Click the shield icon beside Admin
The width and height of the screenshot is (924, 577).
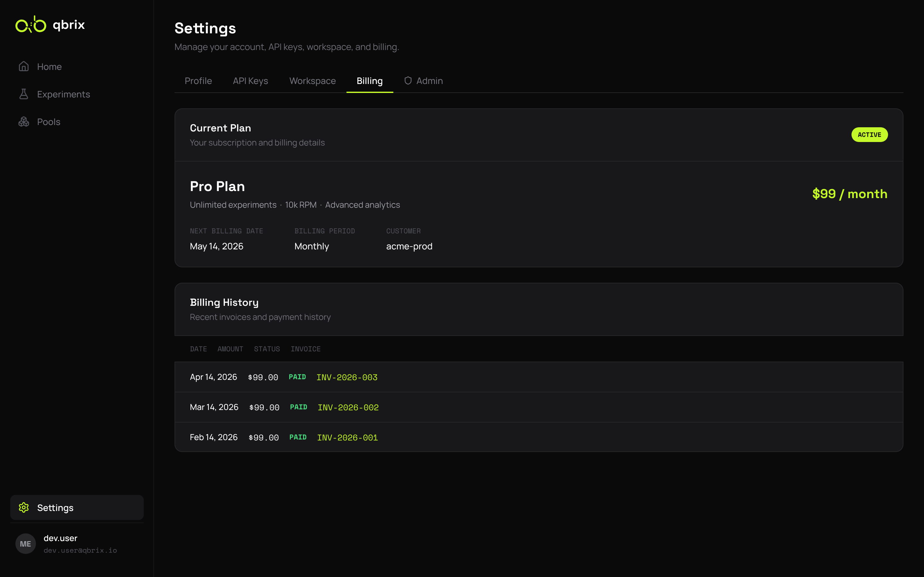(x=408, y=80)
